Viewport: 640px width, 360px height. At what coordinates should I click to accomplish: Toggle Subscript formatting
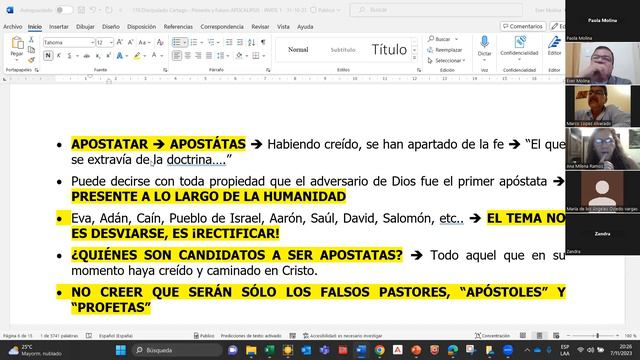[x=98, y=56]
